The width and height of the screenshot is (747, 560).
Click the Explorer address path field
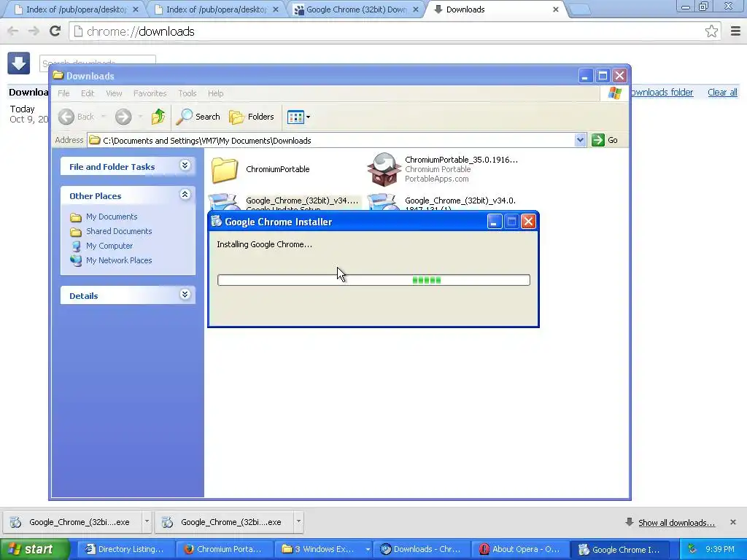click(x=332, y=140)
